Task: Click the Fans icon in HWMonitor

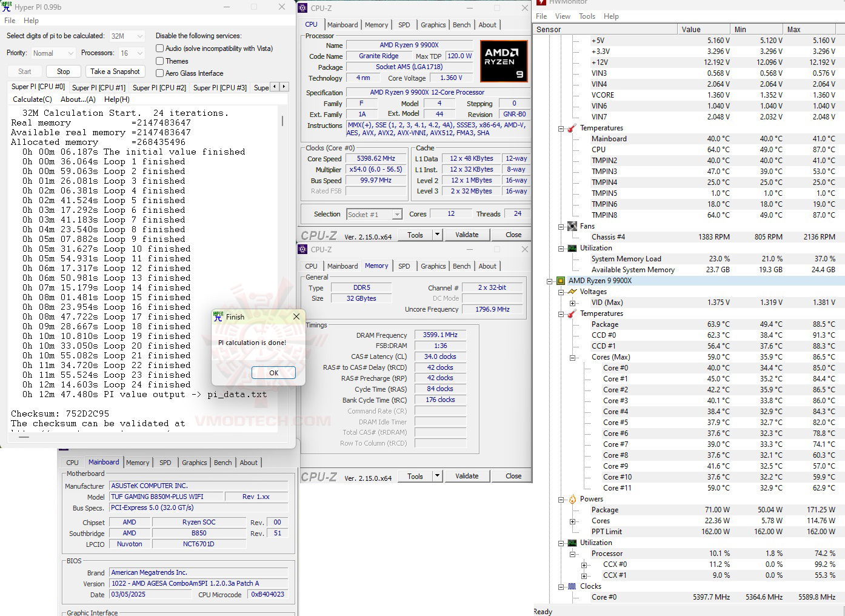Action: click(x=572, y=226)
